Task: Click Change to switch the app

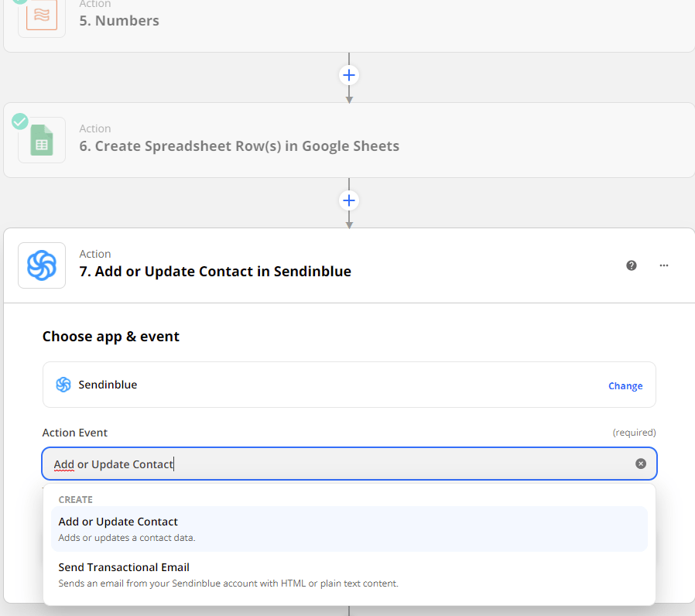Action: point(625,386)
